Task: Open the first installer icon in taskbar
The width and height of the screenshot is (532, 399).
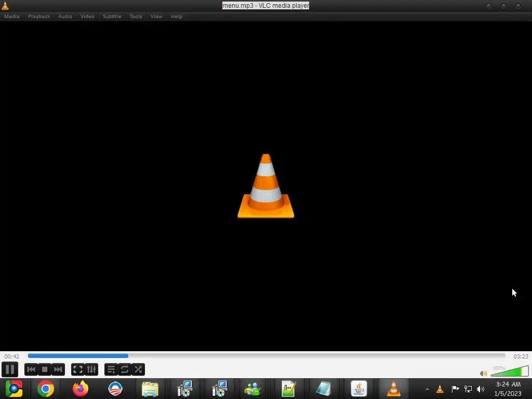Action: [x=185, y=389]
